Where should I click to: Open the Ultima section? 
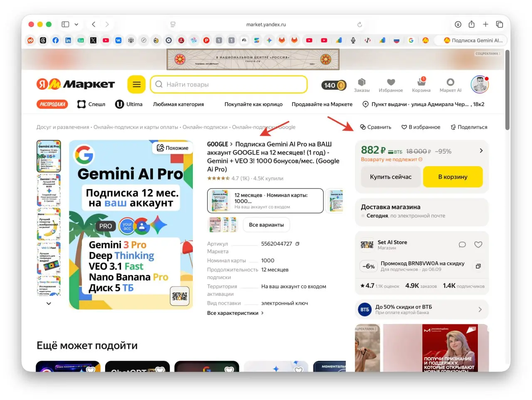(x=129, y=104)
